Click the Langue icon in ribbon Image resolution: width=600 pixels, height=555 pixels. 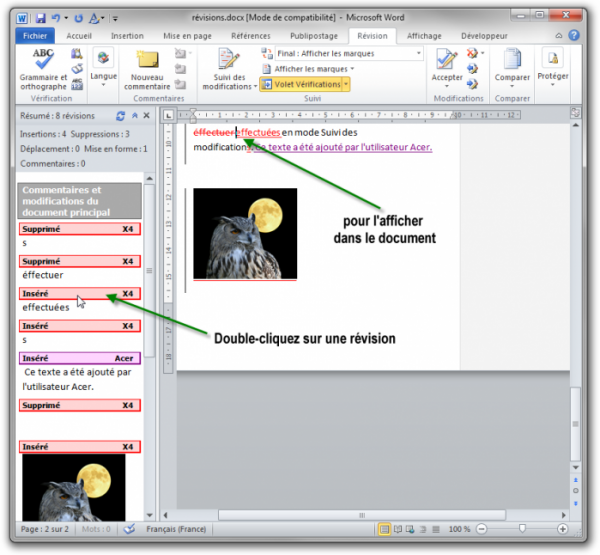pos(103,62)
